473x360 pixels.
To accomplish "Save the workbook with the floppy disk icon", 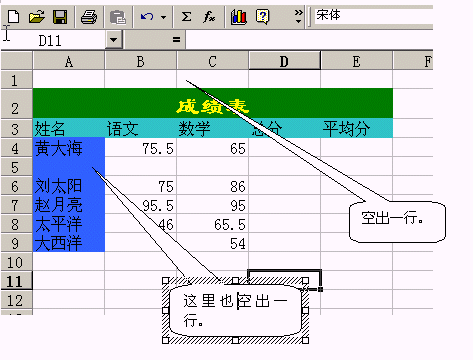I will point(60,17).
